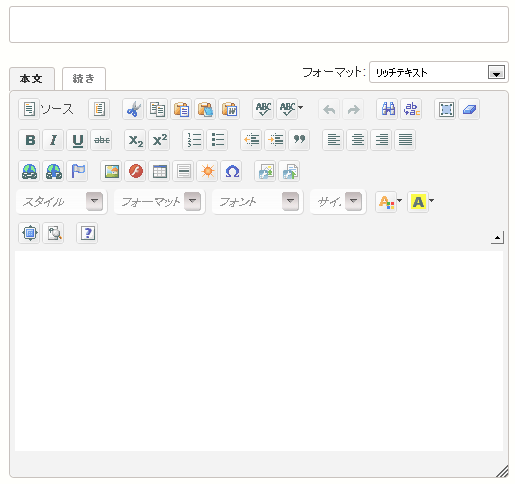Click the Undo arrow
The image size is (515, 484).
pyautogui.click(x=329, y=109)
